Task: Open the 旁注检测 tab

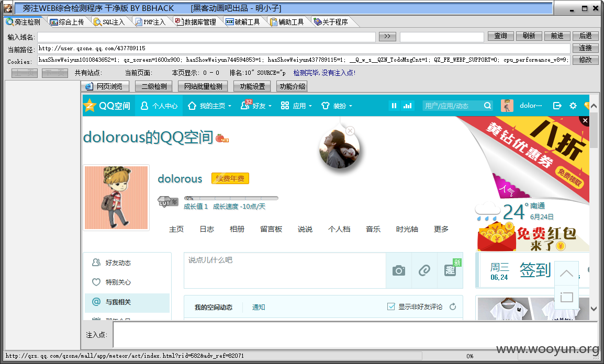Action: (24, 22)
